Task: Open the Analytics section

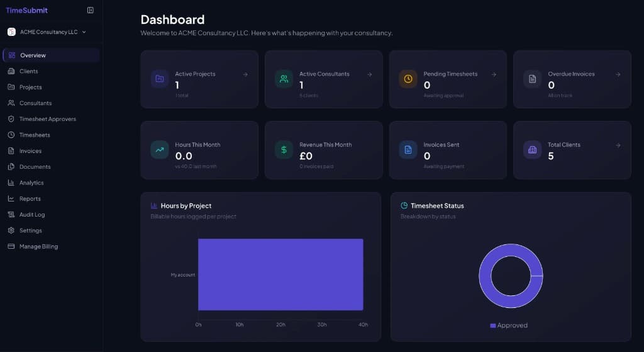Action: pyautogui.click(x=51, y=183)
